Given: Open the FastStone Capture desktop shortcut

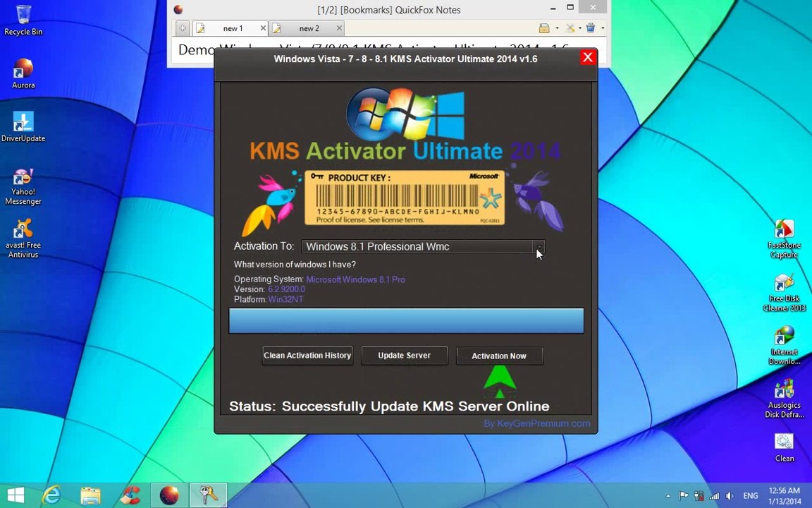Looking at the screenshot, I should [x=784, y=239].
